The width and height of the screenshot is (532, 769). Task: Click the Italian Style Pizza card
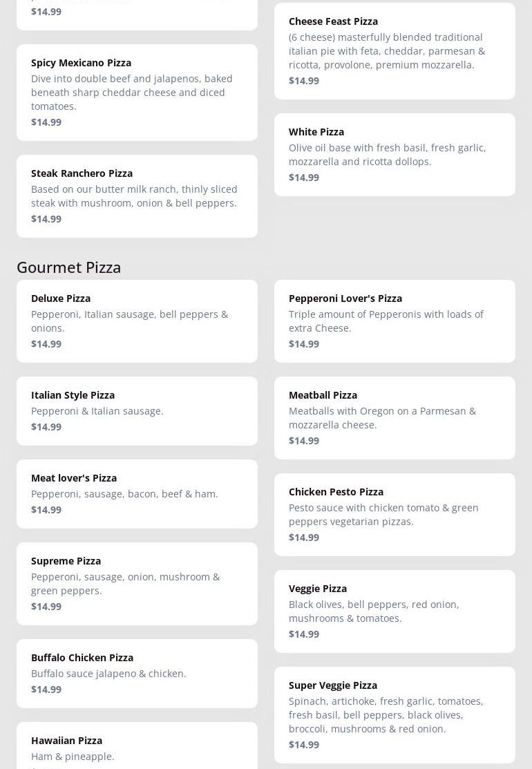coord(137,410)
